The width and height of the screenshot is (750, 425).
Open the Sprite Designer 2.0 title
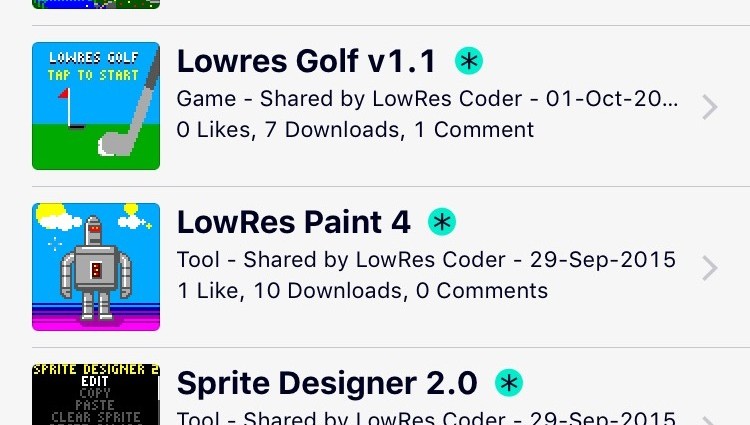click(327, 383)
